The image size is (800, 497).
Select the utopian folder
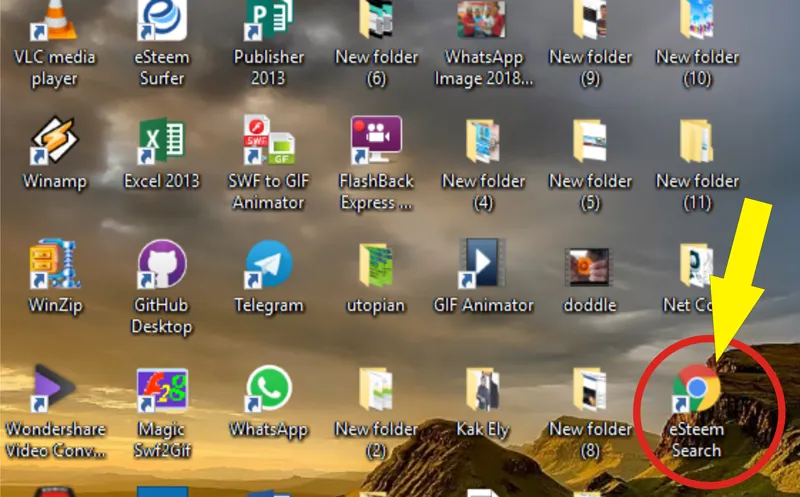376,264
